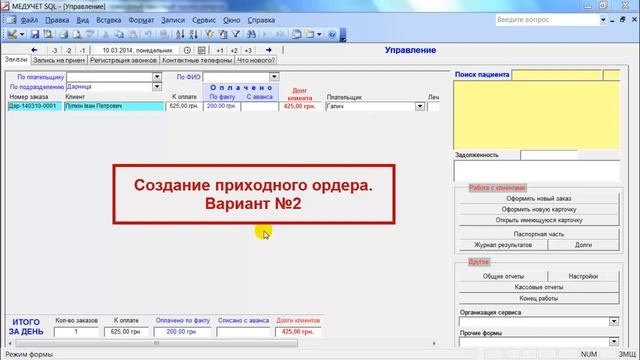Select the Заказы tab
This screenshot has width=640, height=360.
point(16,60)
